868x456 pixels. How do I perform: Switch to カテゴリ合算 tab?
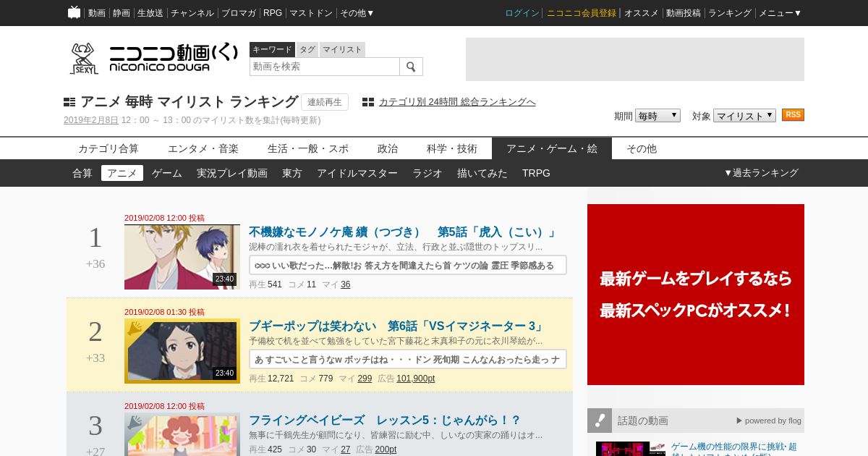click(109, 148)
